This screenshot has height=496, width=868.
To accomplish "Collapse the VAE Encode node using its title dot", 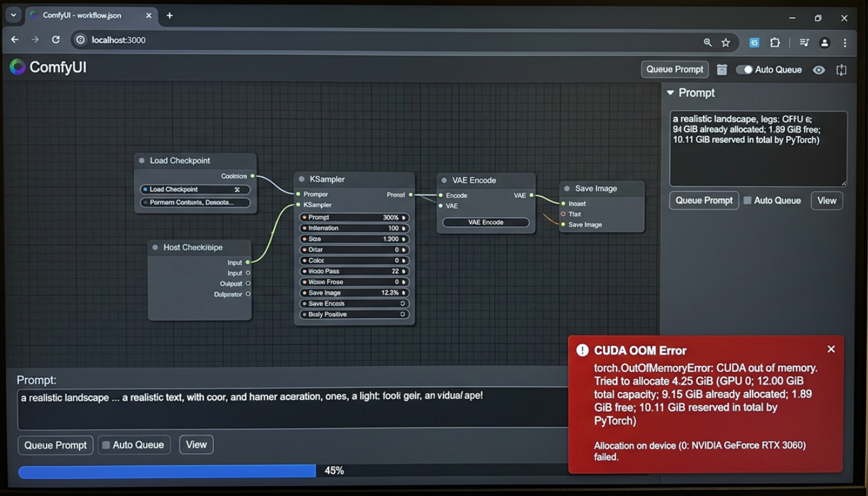I will pos(444,180).
